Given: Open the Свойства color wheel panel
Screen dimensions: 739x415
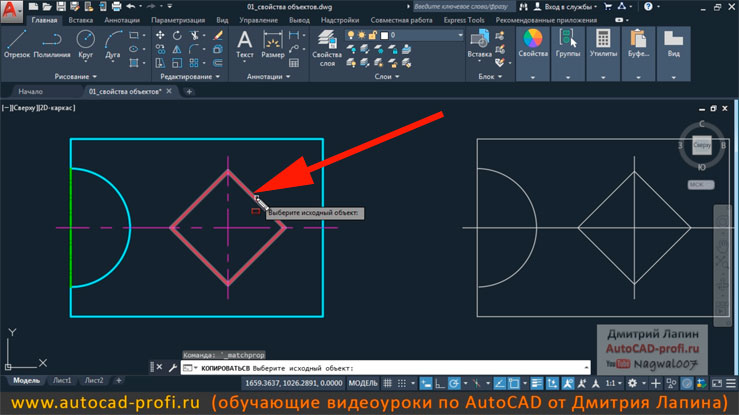Looking at the screenshot, I should coord(533,53).
